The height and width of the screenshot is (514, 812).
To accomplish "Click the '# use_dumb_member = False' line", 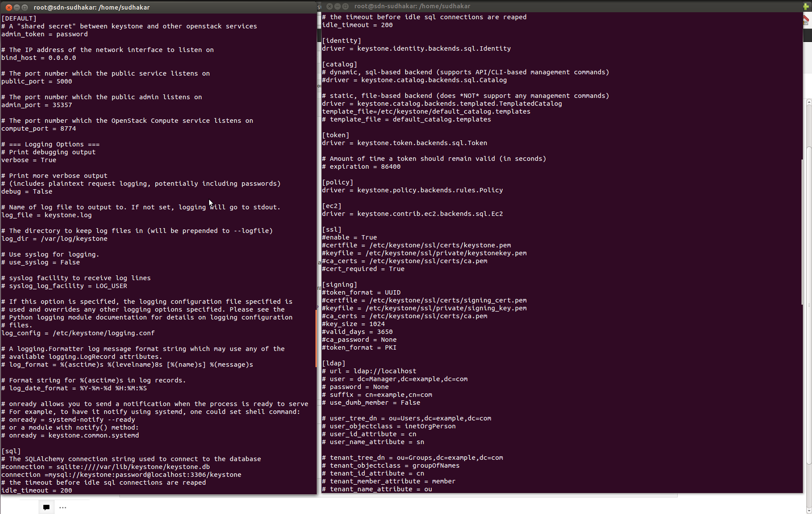I will coord(371,403).
